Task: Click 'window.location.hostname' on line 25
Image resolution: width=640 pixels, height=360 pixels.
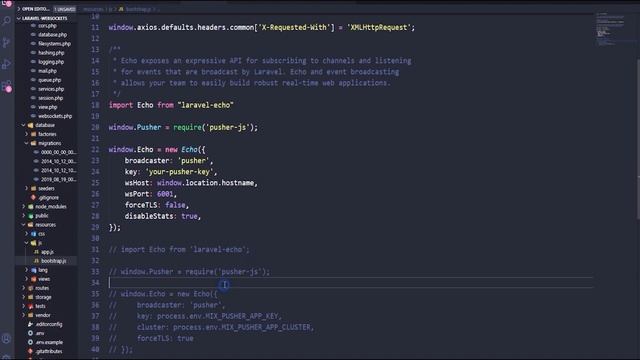Action: [205, 183]
